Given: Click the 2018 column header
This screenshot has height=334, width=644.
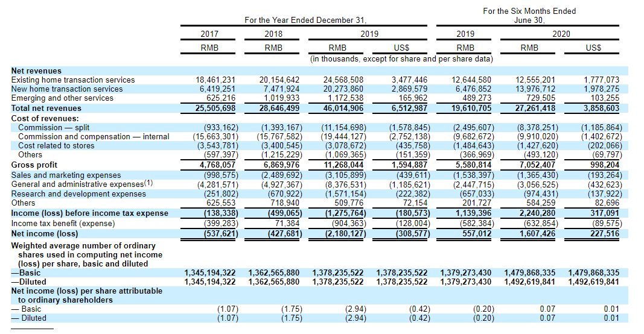Looking at the screenshot, I should pos(273,34).
